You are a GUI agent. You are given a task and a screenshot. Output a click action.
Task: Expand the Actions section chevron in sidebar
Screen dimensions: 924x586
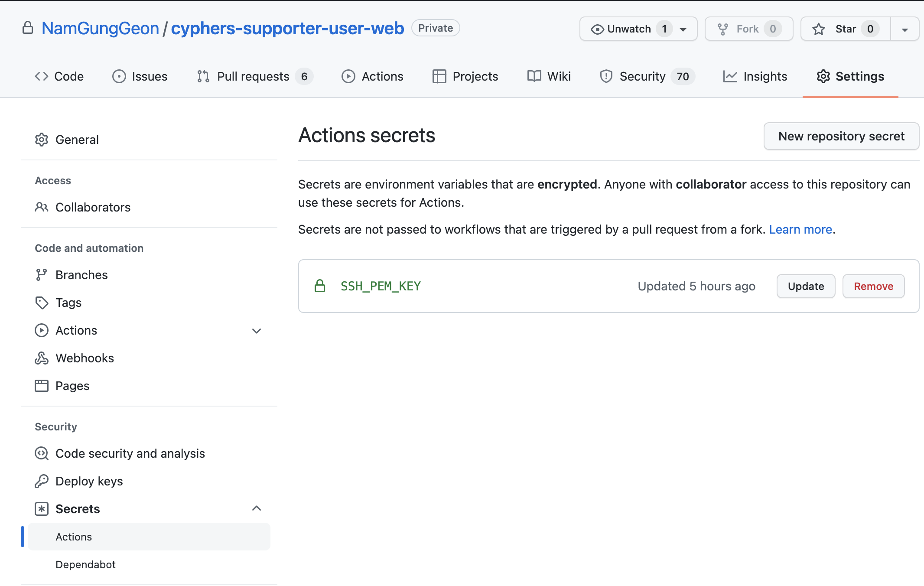tap(257, 331)
